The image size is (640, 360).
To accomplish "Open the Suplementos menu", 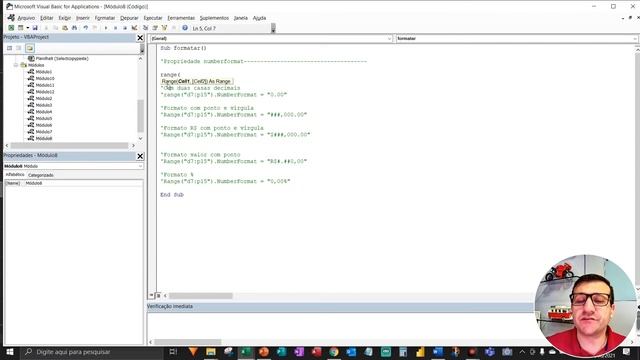I will [214, 18].
